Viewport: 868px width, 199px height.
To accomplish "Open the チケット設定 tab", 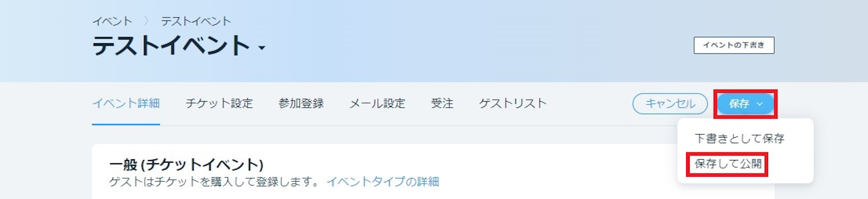I will (x=219, y=103).
